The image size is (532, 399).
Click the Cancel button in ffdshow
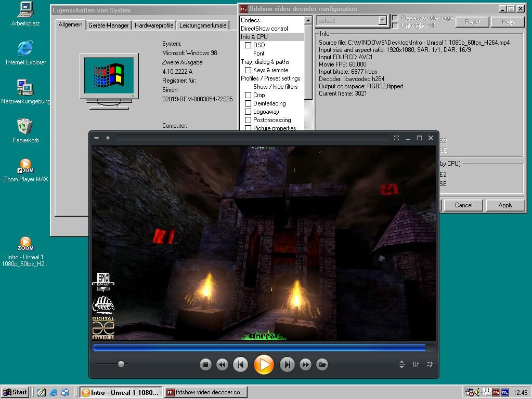point(463,205)
